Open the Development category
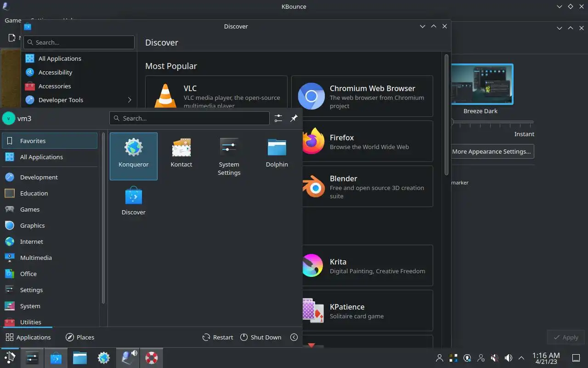Screen dimensions: 588x368 (50, 177)
